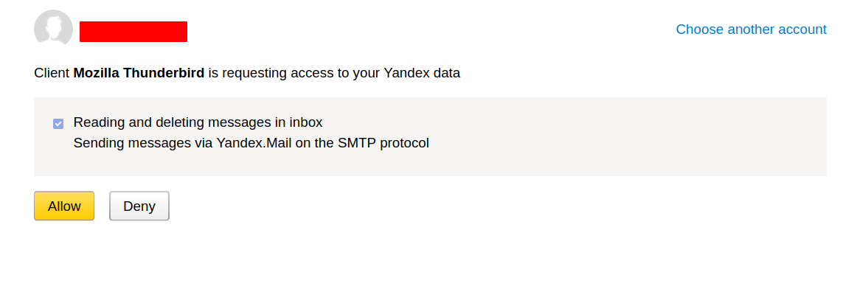Click the requesting access to Yandex data text
This screenshot has width=868, height=303.
334,73
